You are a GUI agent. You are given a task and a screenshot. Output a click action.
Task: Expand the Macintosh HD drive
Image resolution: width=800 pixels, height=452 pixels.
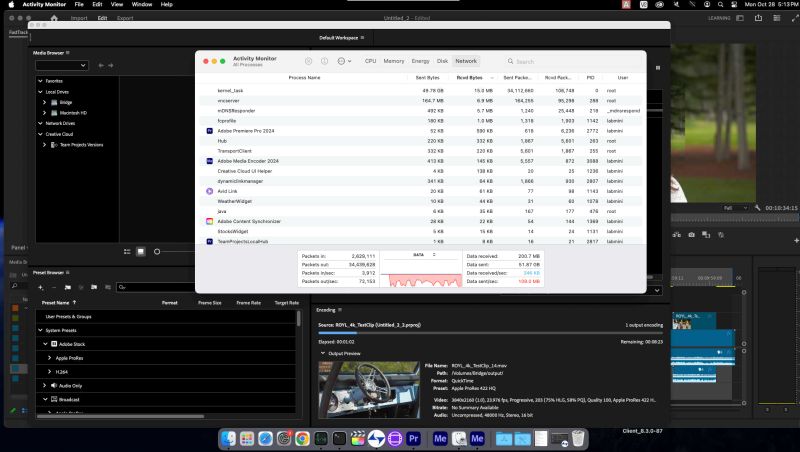pyautogui.click(x=44, y=113)
